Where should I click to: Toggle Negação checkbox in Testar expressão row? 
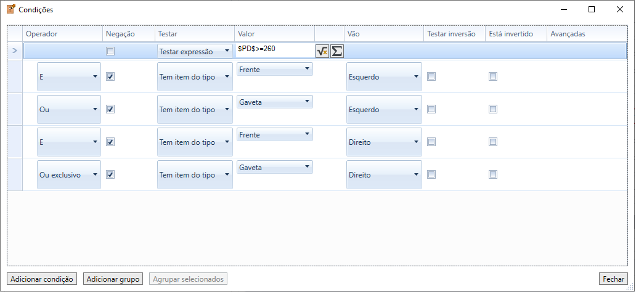110,51
